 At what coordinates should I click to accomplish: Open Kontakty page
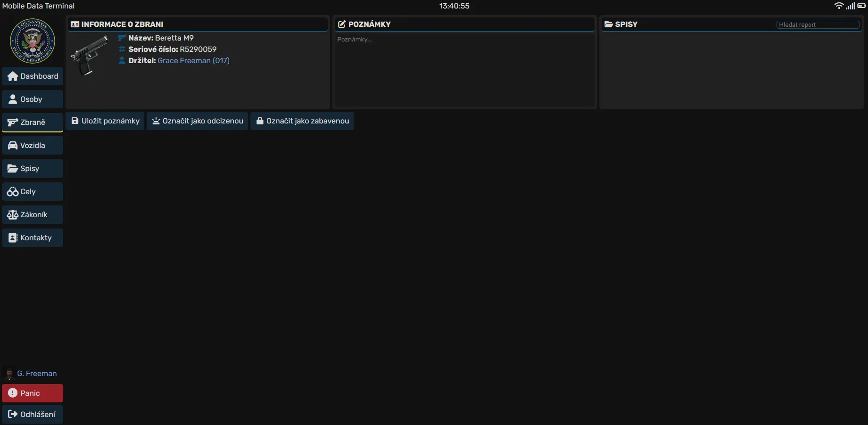point(33,238)
